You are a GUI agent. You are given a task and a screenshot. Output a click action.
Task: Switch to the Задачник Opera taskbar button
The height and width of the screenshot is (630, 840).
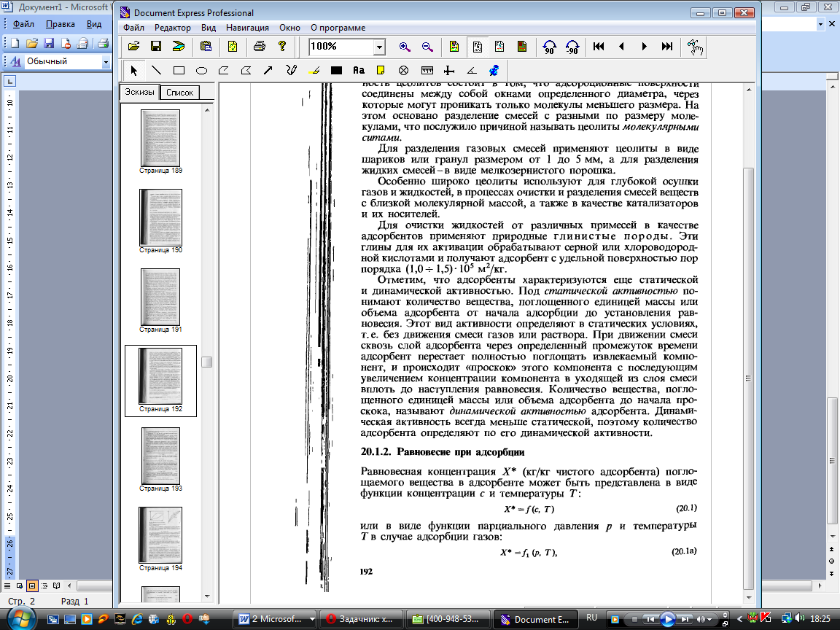(361, 619)
